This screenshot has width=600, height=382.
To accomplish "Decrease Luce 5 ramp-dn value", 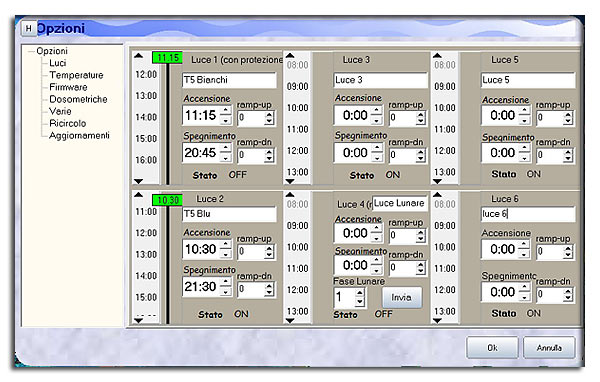I will pos(568,158).
